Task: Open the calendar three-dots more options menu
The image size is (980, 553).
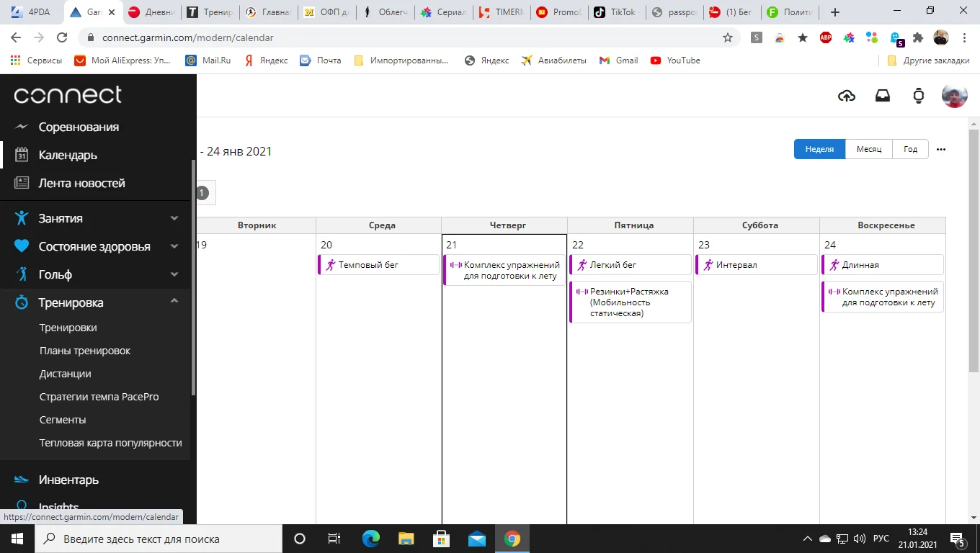Action: [x=941, y=149]
